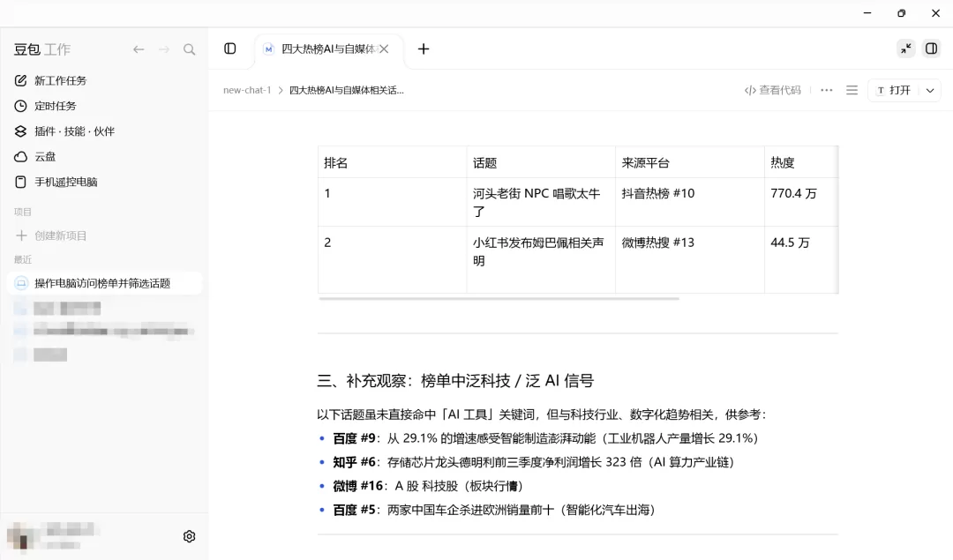
Task: Click the 来源平台 column header
Action: tap(690, 162)
